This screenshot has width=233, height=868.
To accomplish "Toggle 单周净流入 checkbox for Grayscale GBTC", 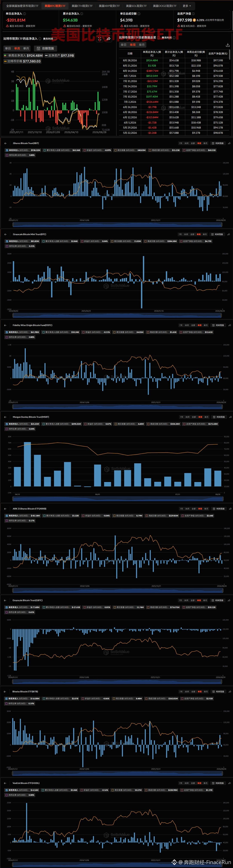I will (7, 607).
